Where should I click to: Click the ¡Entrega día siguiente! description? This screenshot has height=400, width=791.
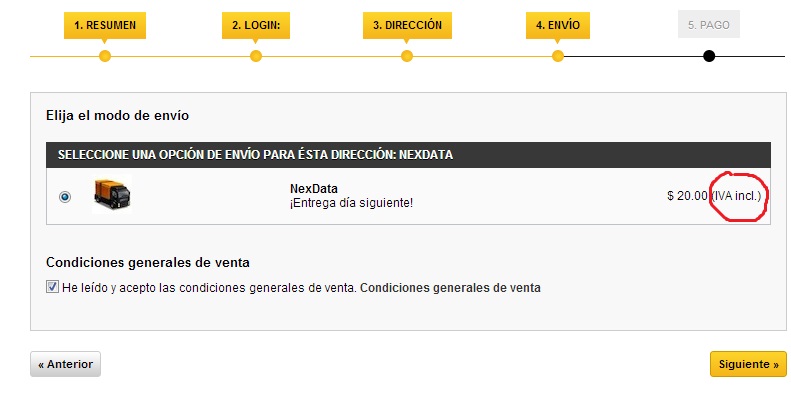point(351,203)
